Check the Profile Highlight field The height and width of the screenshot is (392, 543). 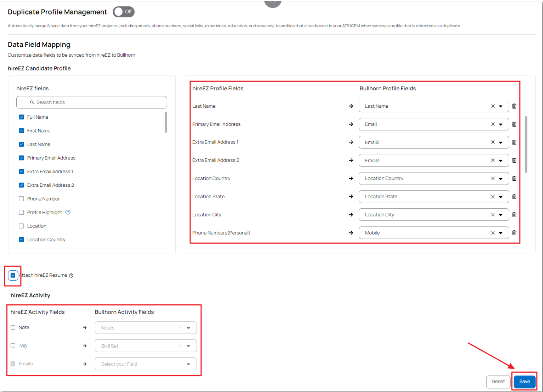21,212
